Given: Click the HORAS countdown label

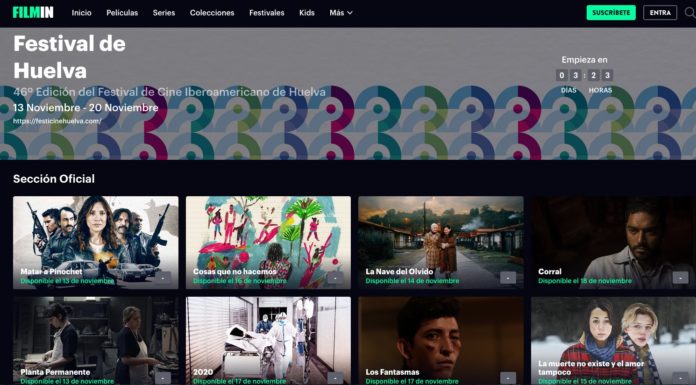Looking at the screenshot, I should [x=600, y=90].
